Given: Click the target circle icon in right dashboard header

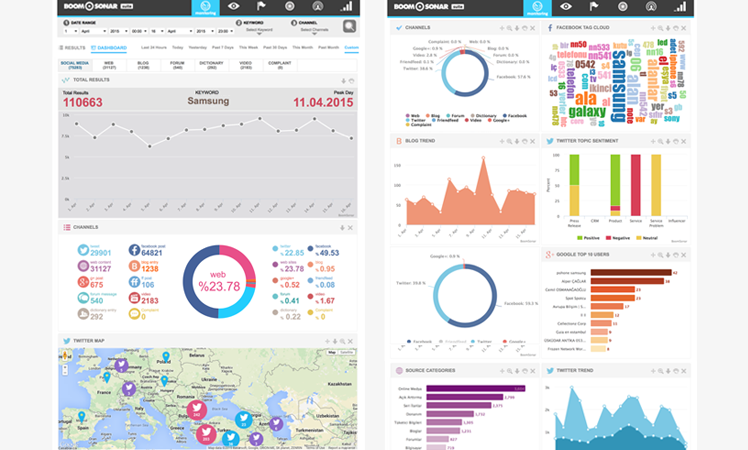Looking at the screenshot, I should click(623, 6).
